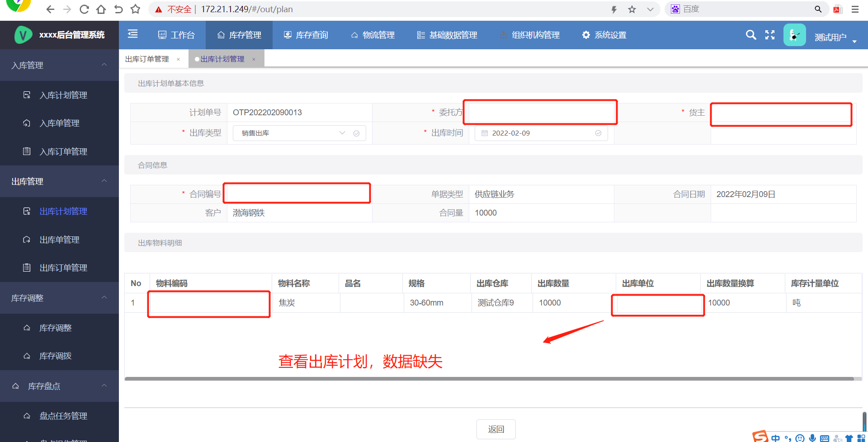Open the 基础数据管理 menu

pos(447,35)
